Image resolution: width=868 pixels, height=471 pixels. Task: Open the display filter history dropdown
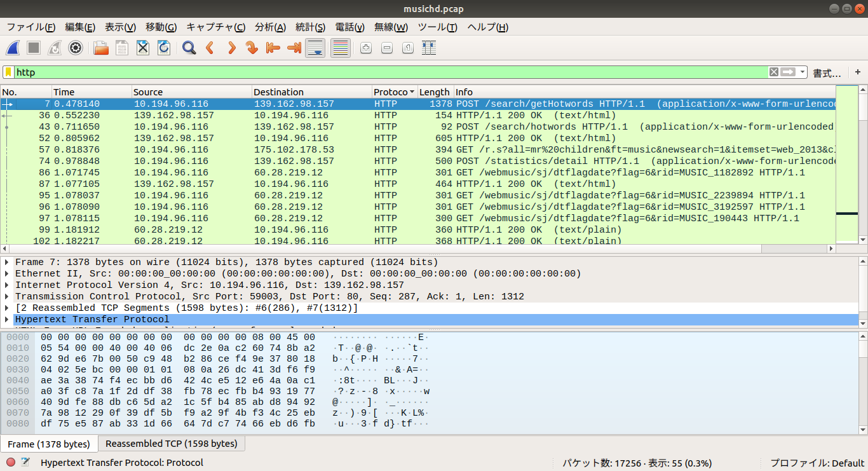click(803, 72)
